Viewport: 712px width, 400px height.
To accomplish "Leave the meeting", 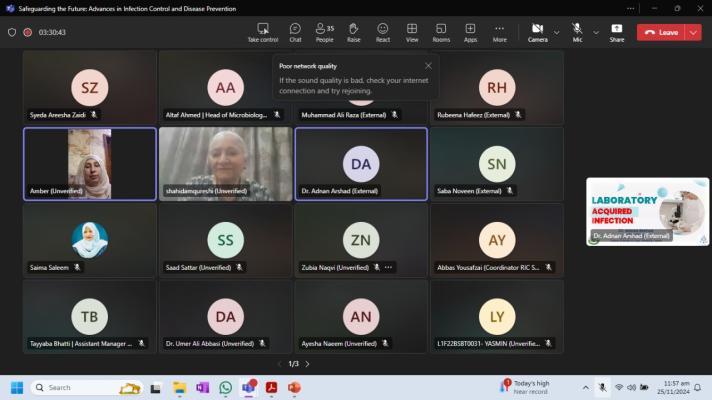I will click(x=661, y=32).
